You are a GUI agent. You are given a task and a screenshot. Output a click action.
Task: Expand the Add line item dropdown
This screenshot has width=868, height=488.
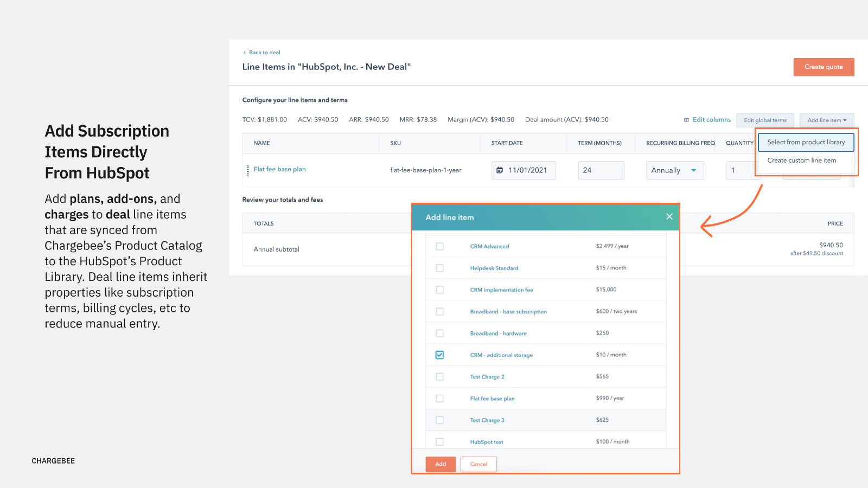[x=826, y=120]
